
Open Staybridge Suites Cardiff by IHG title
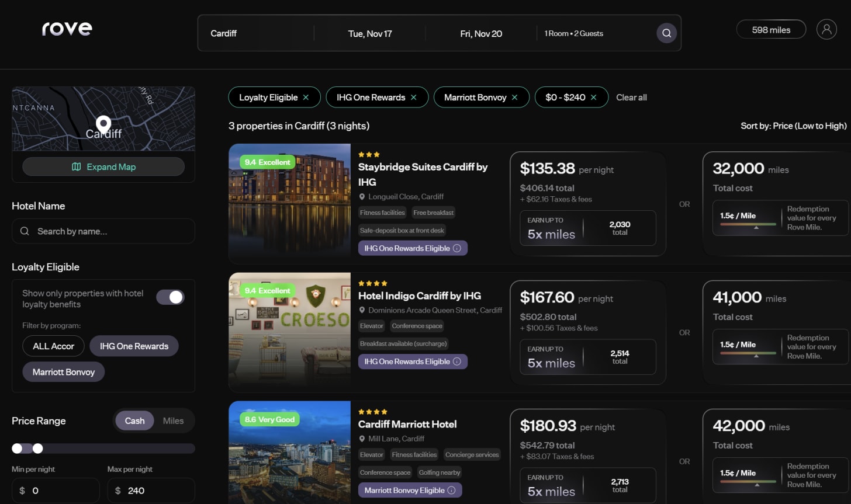423,175
